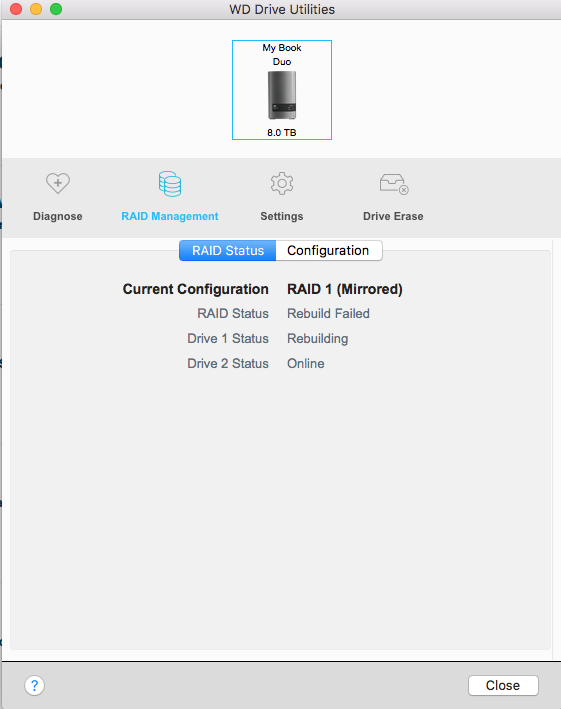Click the green zoom window button
Image resolution: width=561 pixels, height=709 pixels.
[56, 9]
